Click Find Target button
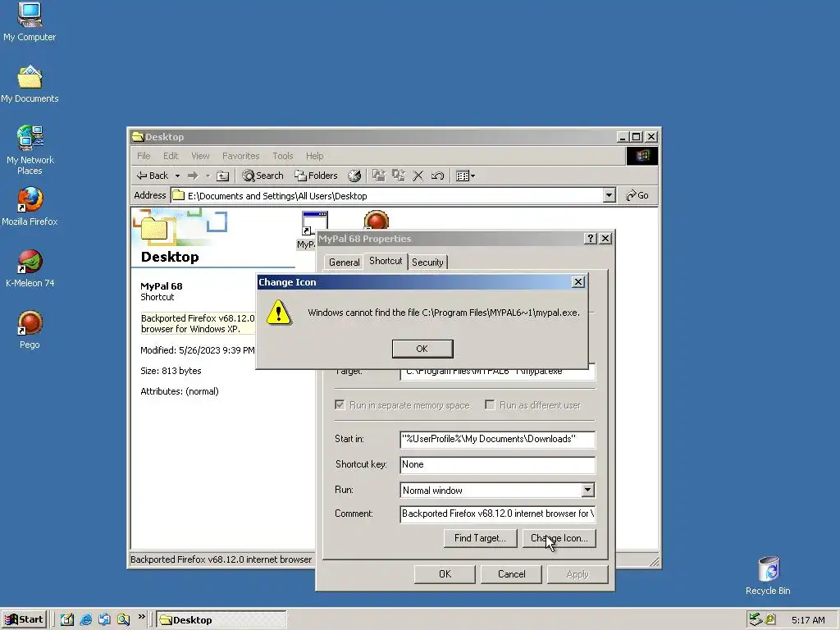840x630 pixels. click(x=480, y=538)
